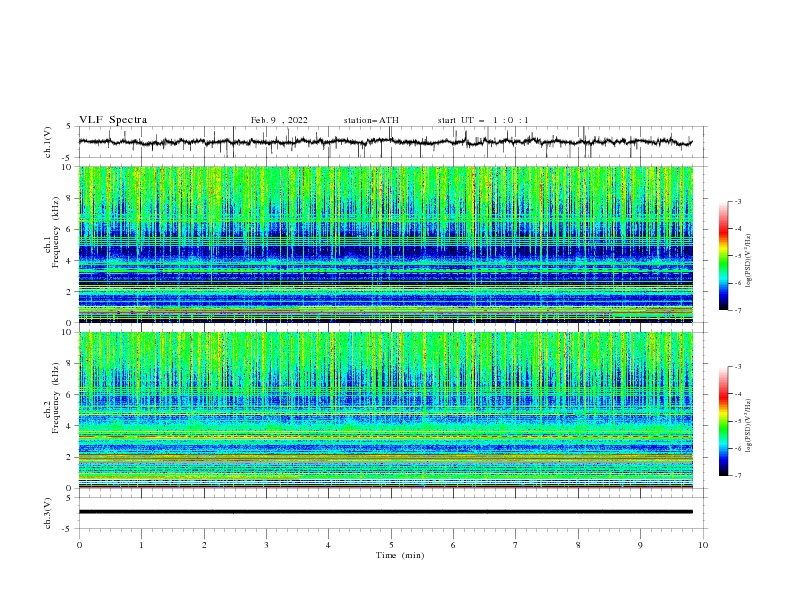Click time axis tick label '3'
The image size is (792, 612).
click(266, 545)
